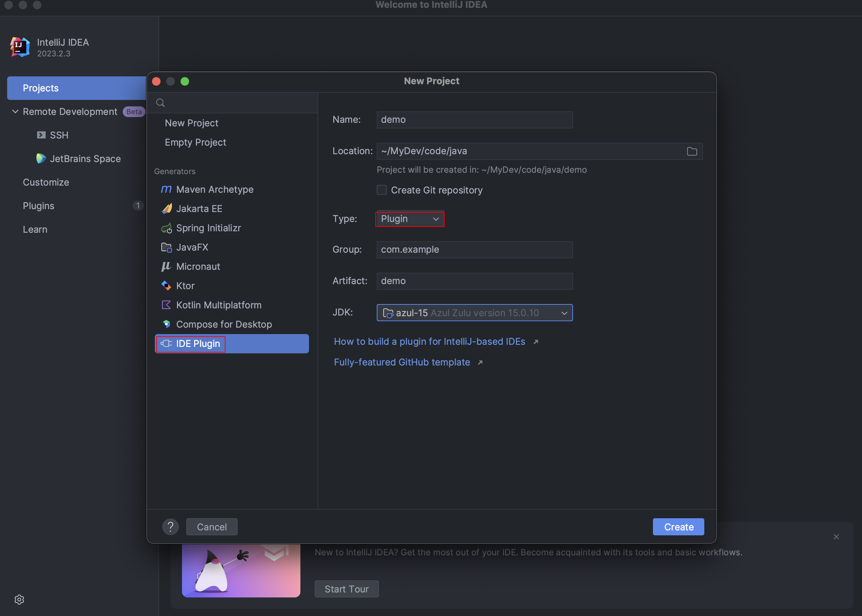Click the folder browse icon in Location
Viewport: 862px width, 616px height.
point(692,151)
